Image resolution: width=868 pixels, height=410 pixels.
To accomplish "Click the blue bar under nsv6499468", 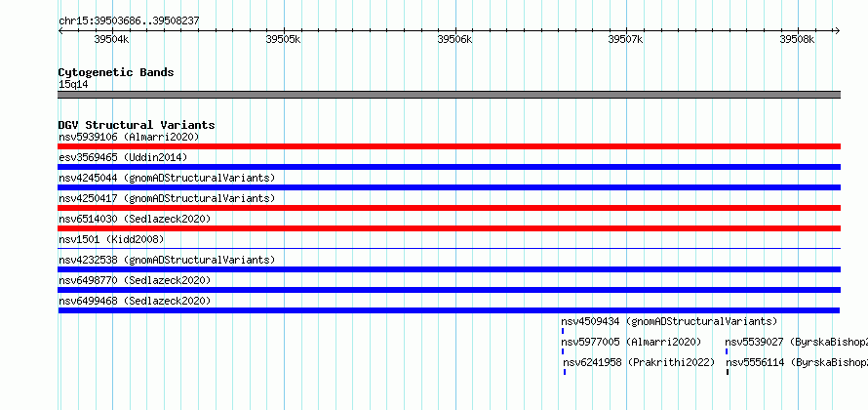I will (x=449, y=310).
